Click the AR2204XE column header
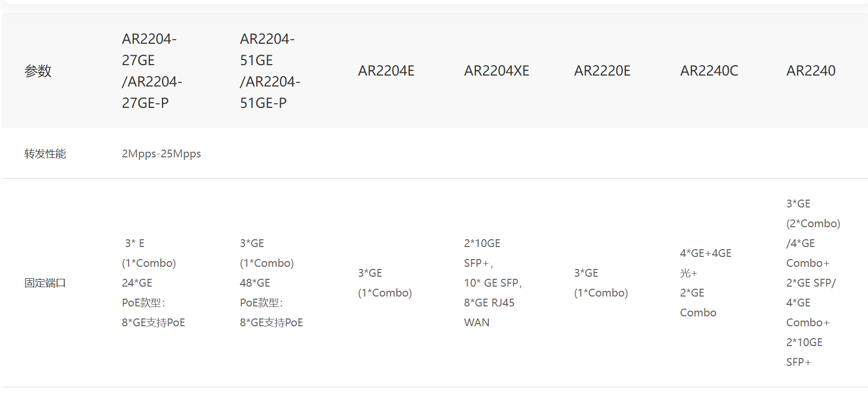The width and height of the screenshot is (868, 394). click(496, 71)
